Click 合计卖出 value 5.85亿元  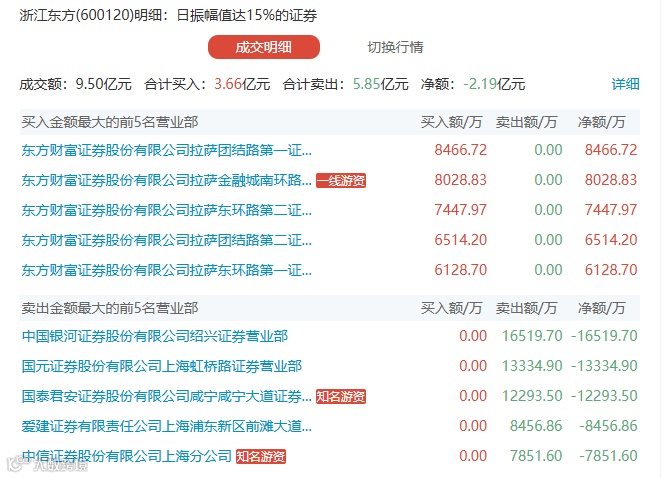click(381, 84)
